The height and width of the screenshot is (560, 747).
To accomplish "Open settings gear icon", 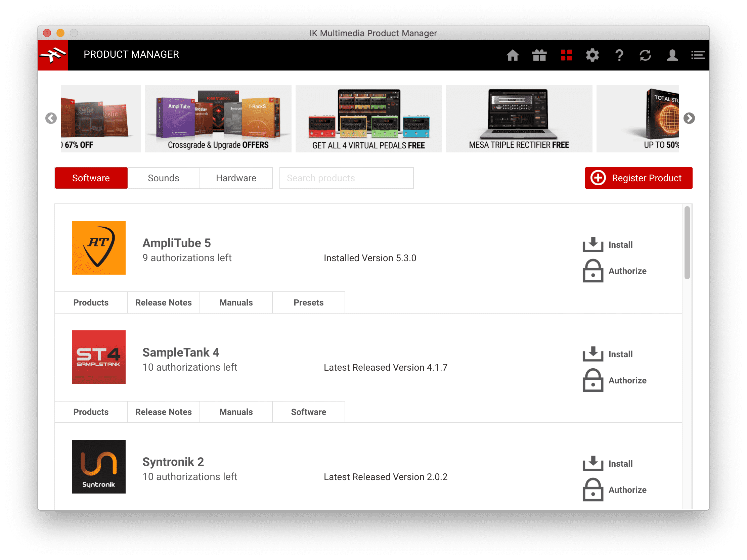I will point(592,55).
